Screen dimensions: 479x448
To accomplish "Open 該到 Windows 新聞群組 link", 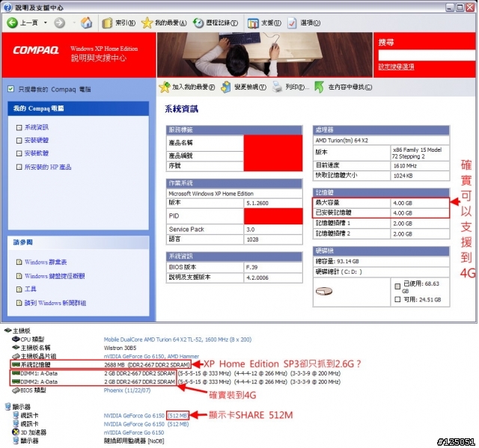I will (55, 303).
